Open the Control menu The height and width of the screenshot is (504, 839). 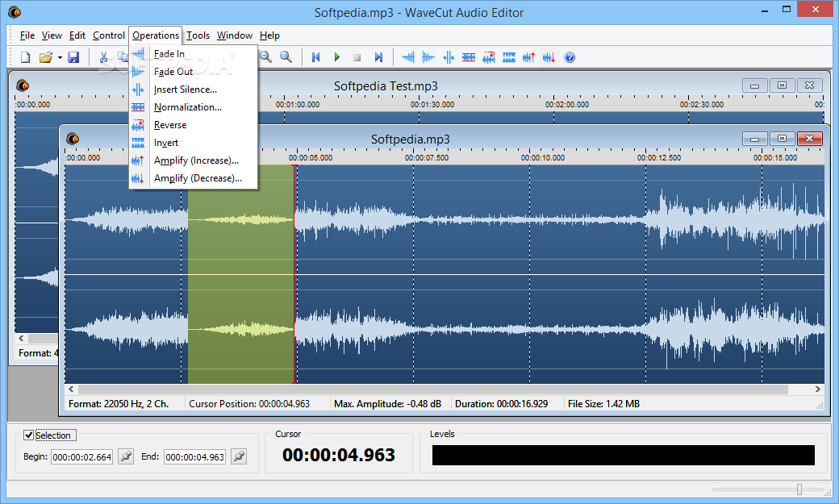109,35
